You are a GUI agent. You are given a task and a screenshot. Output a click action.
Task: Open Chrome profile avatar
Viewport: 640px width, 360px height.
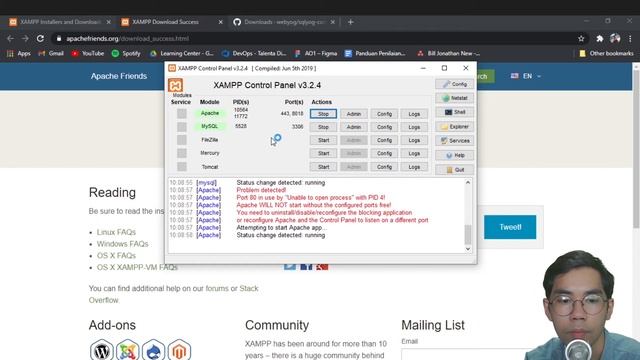click(615, 38)
